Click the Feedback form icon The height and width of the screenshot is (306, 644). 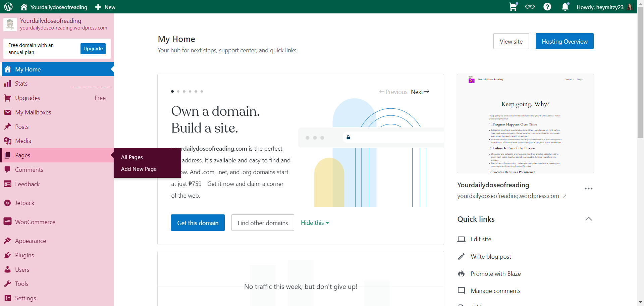[x=7, y=184]
